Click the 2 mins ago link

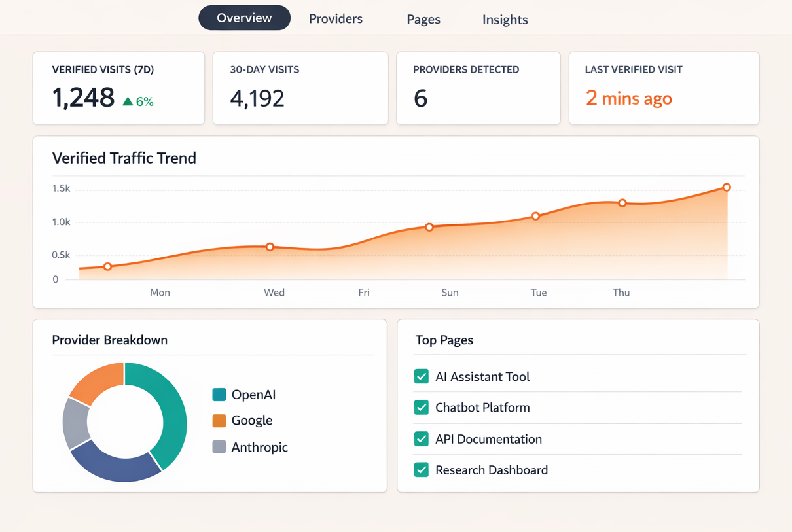(x=628, y=98)
